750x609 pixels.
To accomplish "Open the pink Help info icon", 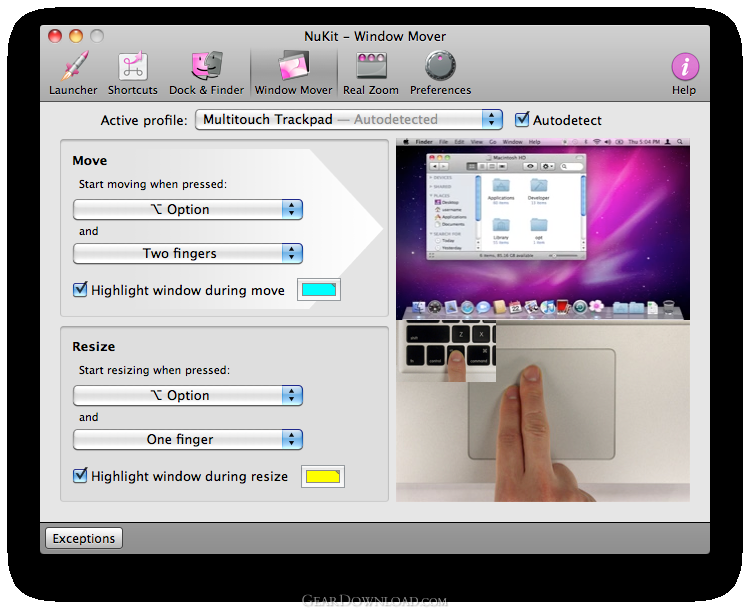I will (684, 66).
